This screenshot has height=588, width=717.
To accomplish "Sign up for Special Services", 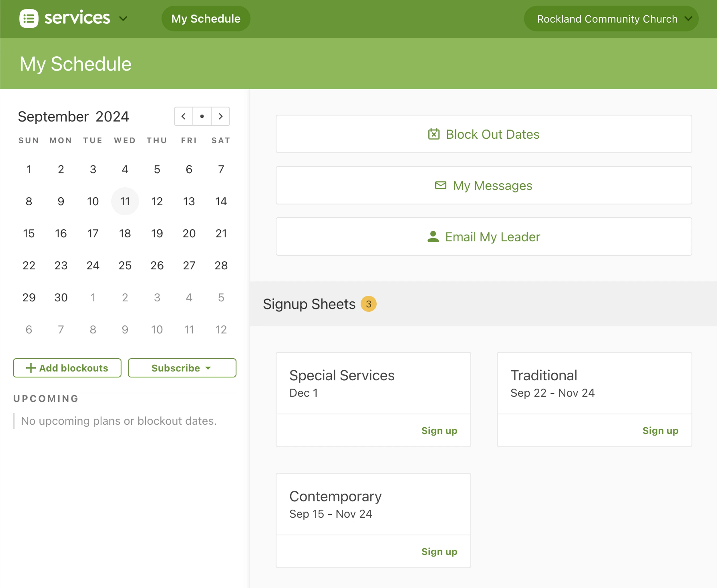I will (x=439, y=431).
